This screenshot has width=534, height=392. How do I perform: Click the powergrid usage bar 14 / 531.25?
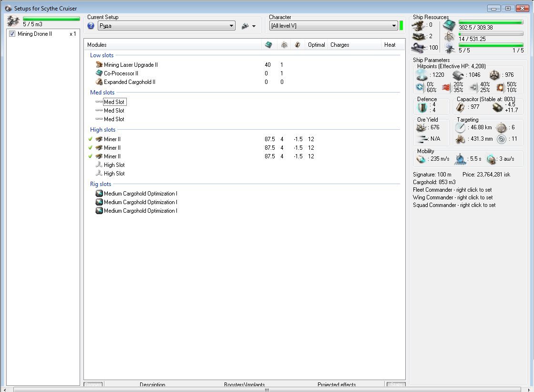[491, 34]
